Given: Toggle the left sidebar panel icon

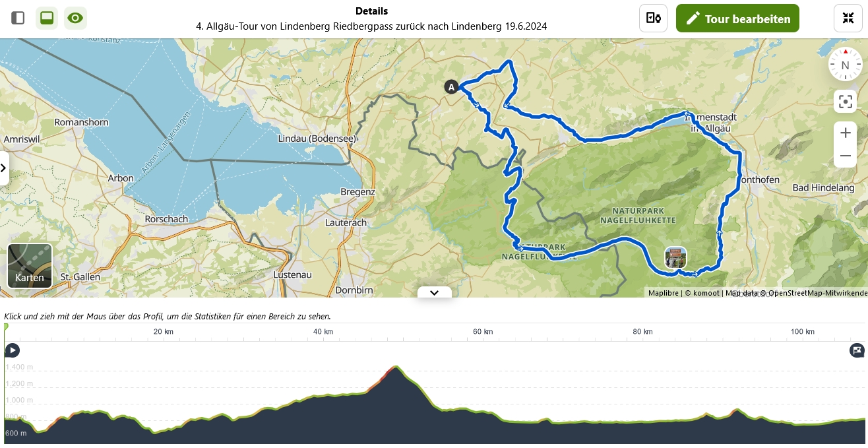Looking at the screenshot, I should click(18, 18).
